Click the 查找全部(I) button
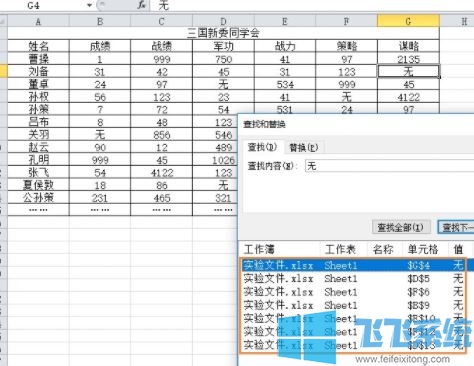Viewport: 474px width, 366px height. (401, 227)
